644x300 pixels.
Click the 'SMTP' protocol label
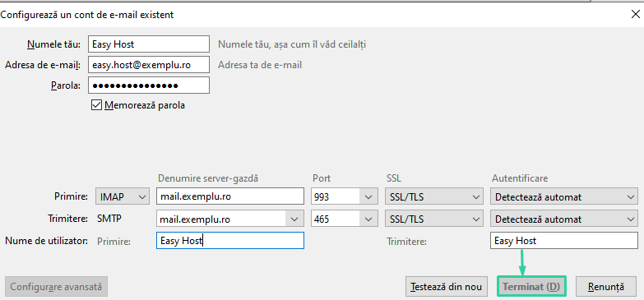(109, 219)
